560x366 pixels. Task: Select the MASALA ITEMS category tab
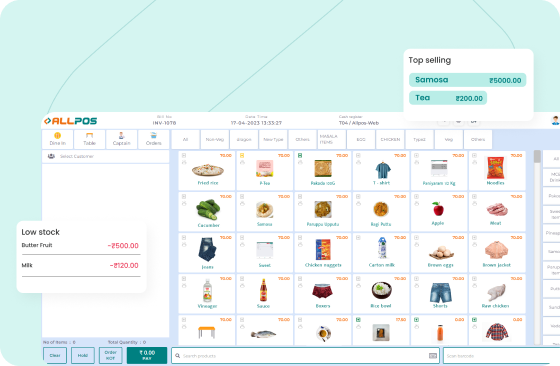coord(332,139)
